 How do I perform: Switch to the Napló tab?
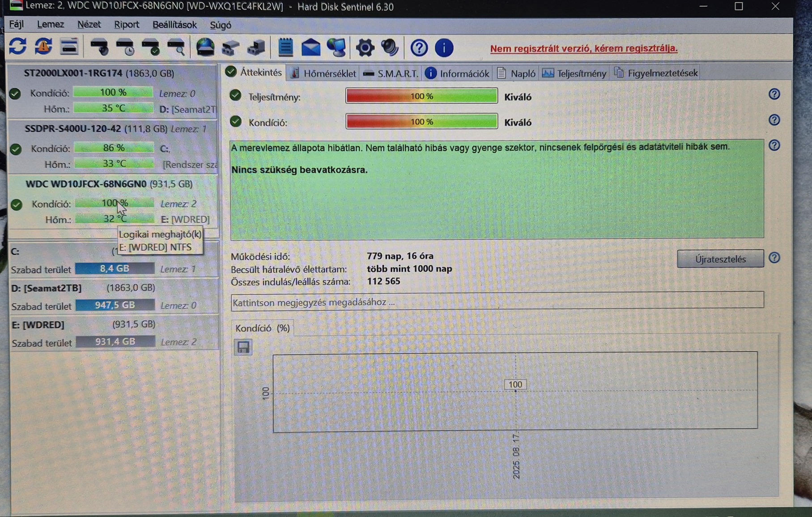[516, 73]
